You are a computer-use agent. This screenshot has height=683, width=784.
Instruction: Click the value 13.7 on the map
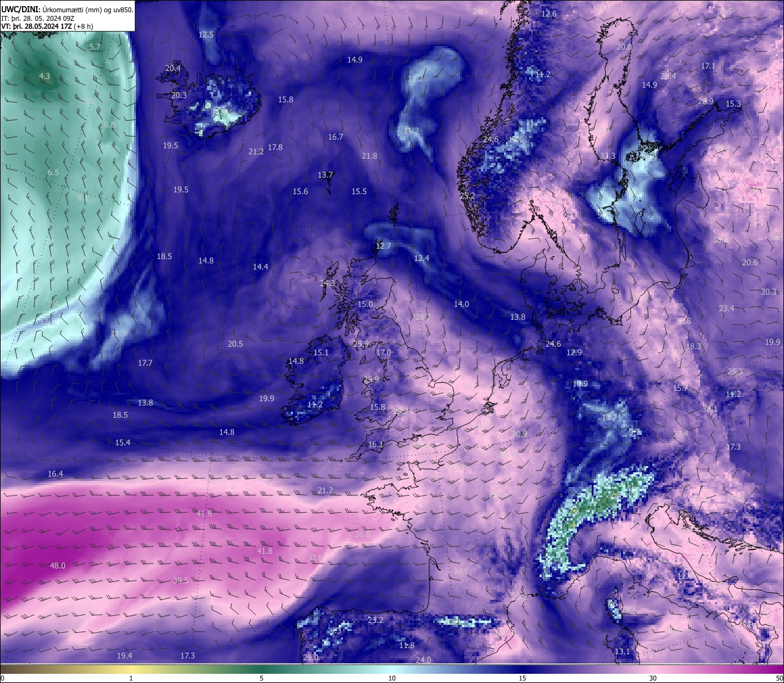[325, 175]
